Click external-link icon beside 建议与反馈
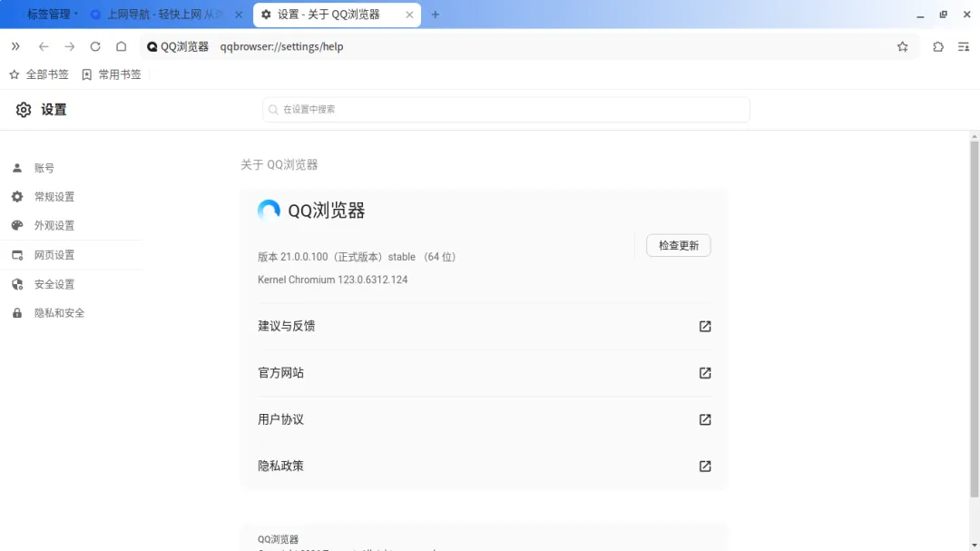The height and width of the screenshot is (551, 980). (x=705, y=326)
